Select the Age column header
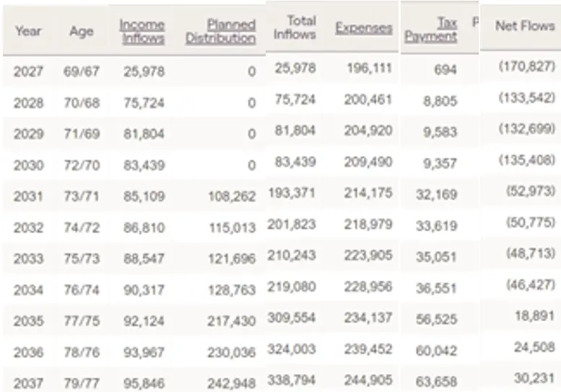The height and width of the screenshot is (392, 561). (82, 32)
